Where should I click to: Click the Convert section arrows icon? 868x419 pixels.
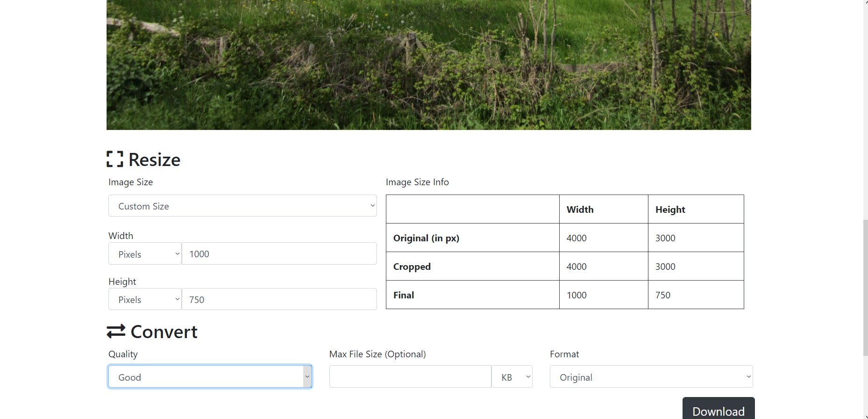[x=116, y=331]
